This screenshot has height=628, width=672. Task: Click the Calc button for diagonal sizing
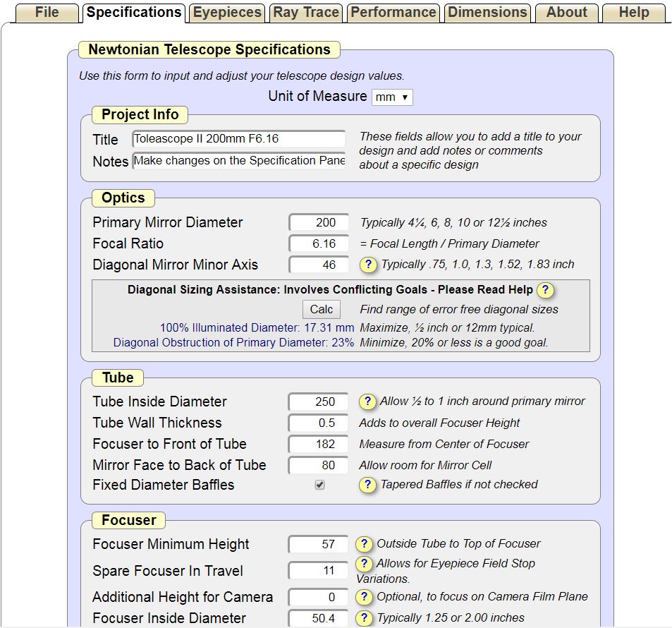pyautogui.click(x=322, y=309)
